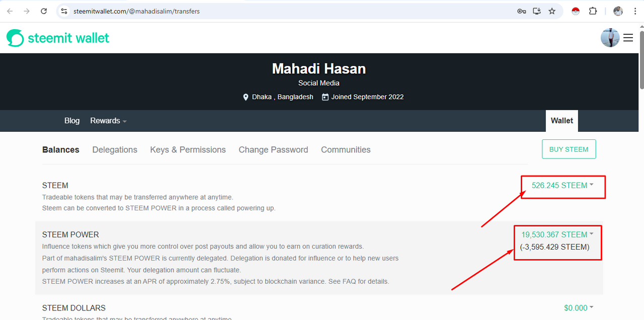
Task: Expand the 526.245 STEEM dropdown
Action: (562, 185)
